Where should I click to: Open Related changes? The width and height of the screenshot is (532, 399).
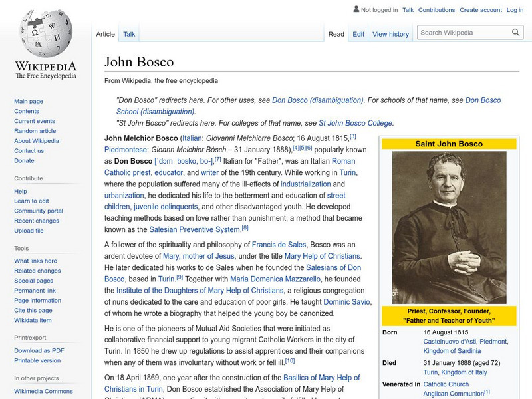pyautogui.click(x=37, y=271)
